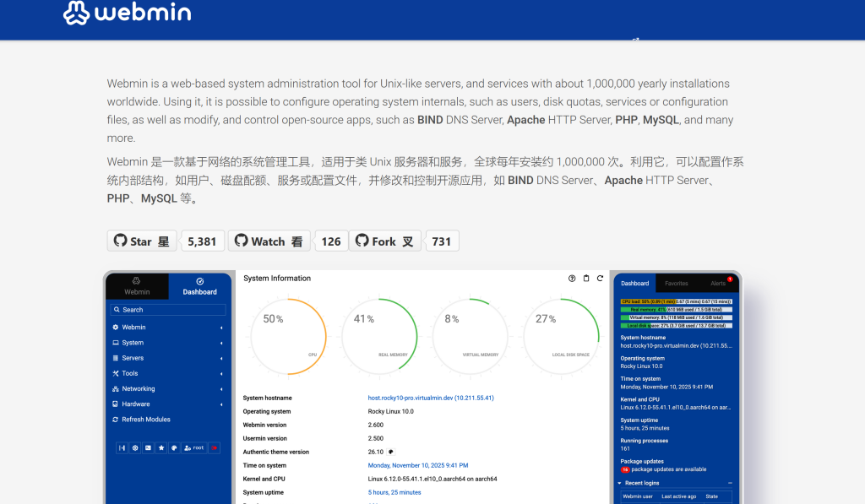Open the 731 forks count link
This screenshot has width=865, height=504.
pyautogui.click(x=441, y=241)
